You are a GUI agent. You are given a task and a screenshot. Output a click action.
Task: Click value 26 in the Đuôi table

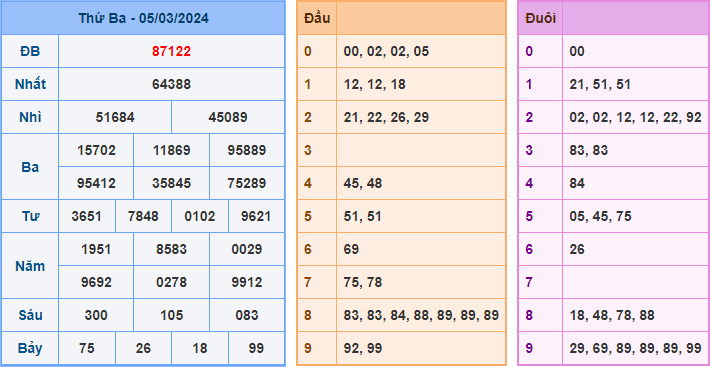pos(577,249)
